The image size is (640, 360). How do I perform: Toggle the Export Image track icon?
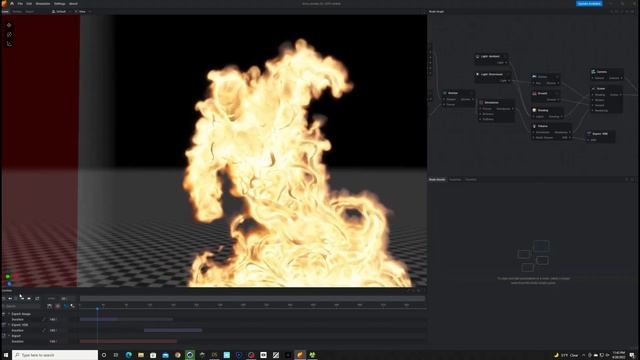point(4,314)
